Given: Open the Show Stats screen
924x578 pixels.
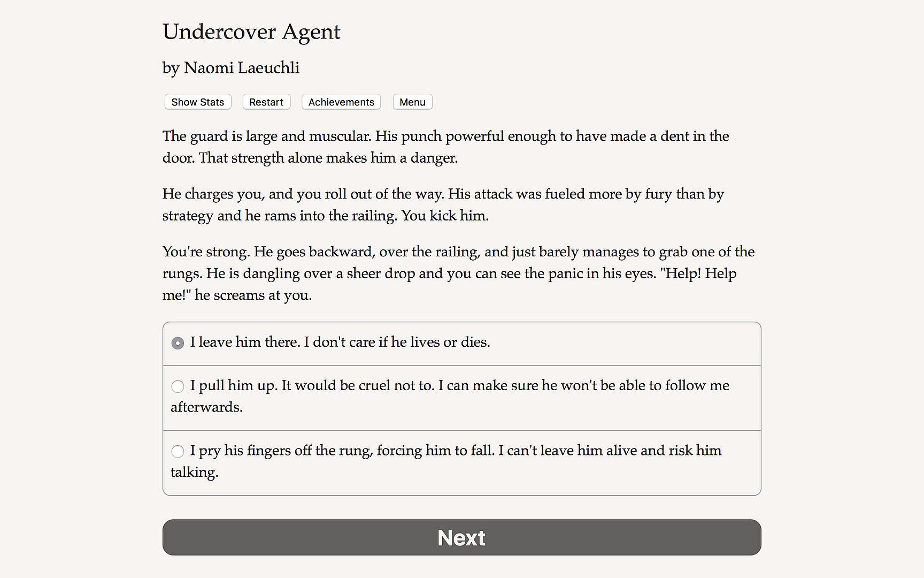Looking at the screenshot, I should tap(197, 102).
